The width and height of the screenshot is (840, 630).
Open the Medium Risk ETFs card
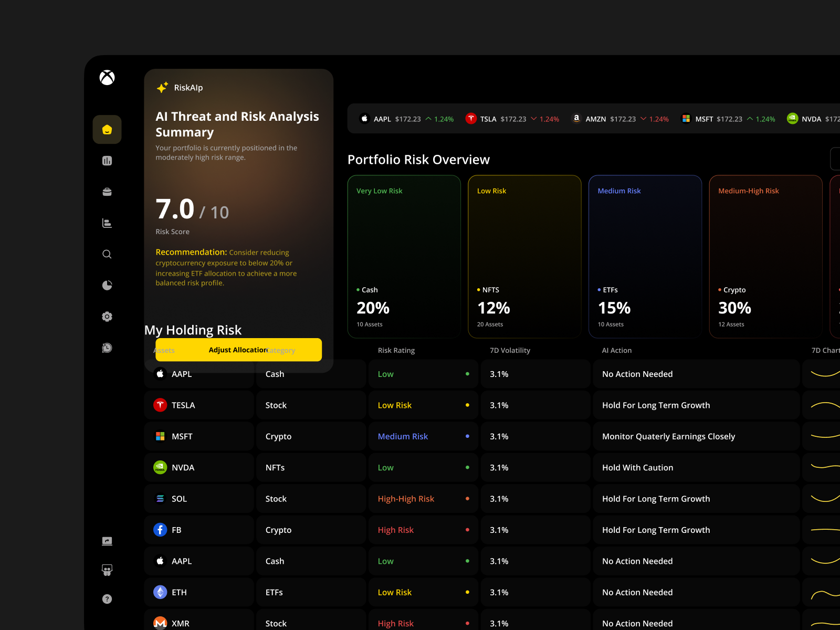pos(645,257)
